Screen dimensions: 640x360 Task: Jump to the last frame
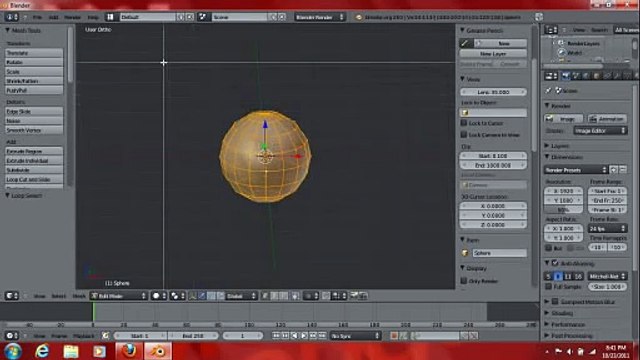pos(322,336)
